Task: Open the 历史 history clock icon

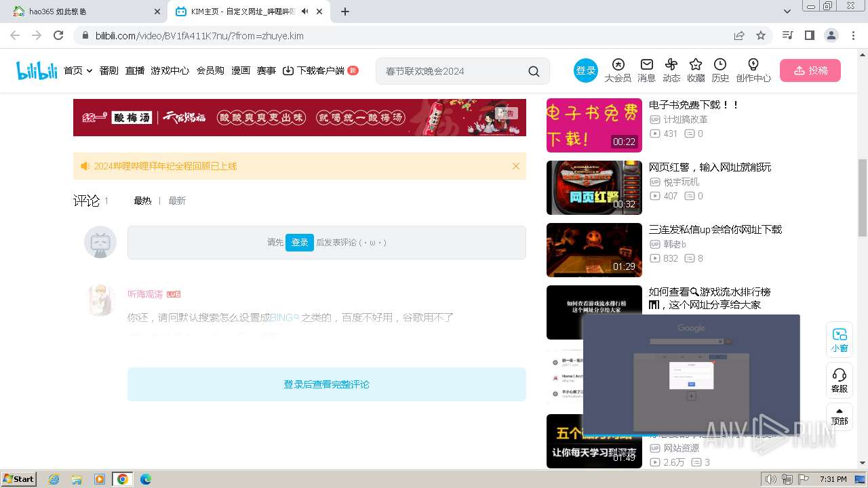Action: tap(720, 70)
